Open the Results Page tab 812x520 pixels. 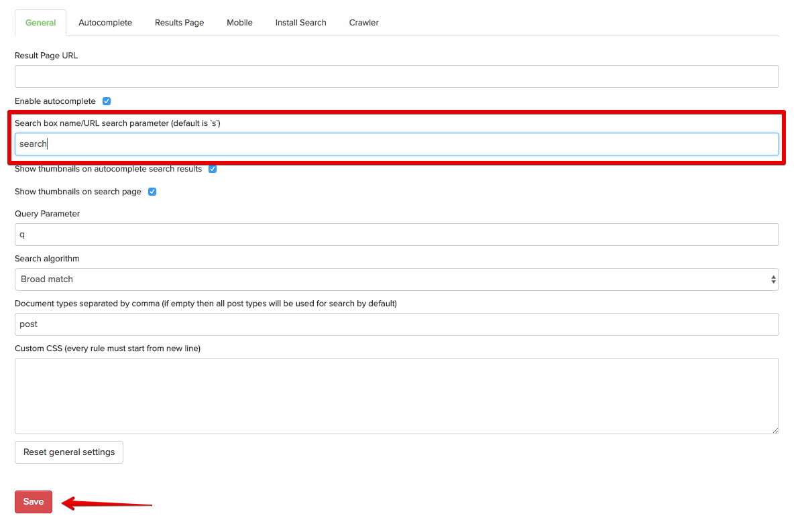pos(179,23)
